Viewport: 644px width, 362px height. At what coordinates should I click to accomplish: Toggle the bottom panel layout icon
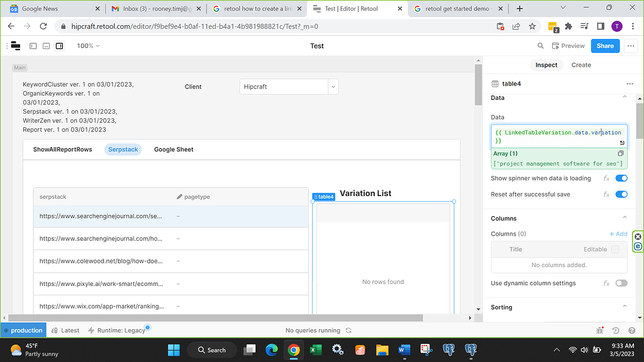(x=46, y=46)
